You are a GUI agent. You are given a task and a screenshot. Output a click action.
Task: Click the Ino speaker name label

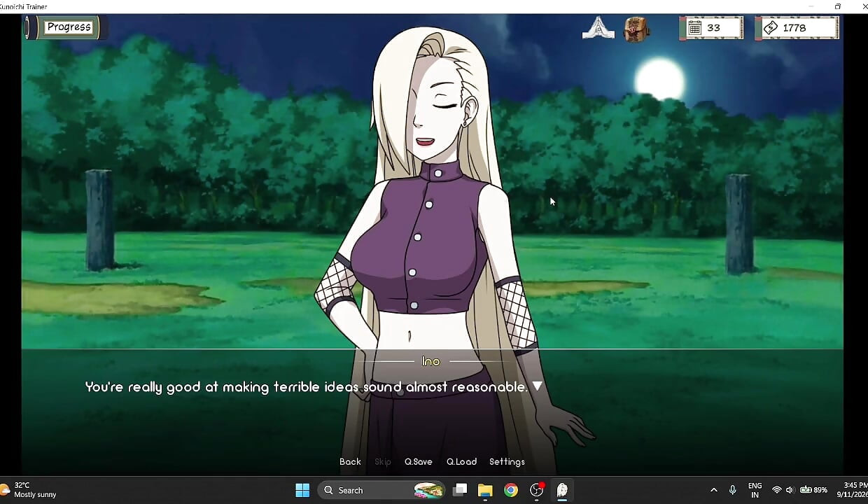430,362
